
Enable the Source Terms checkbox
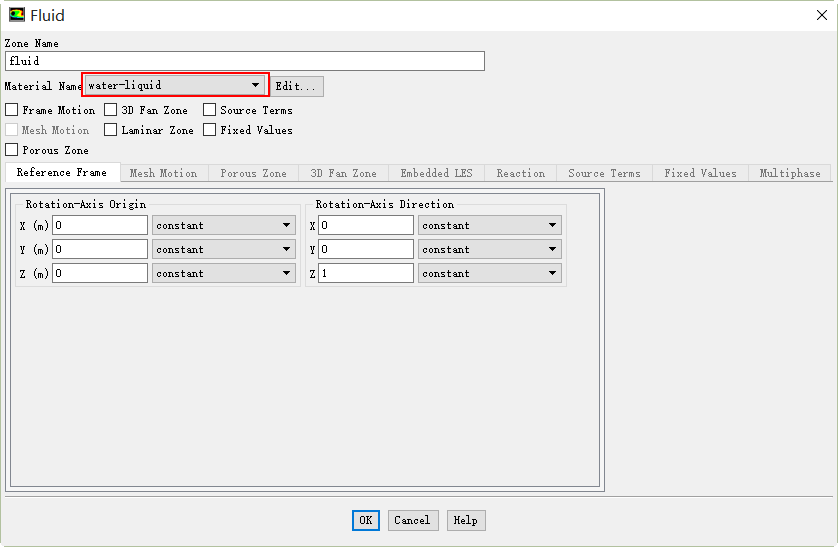[210, 110]
